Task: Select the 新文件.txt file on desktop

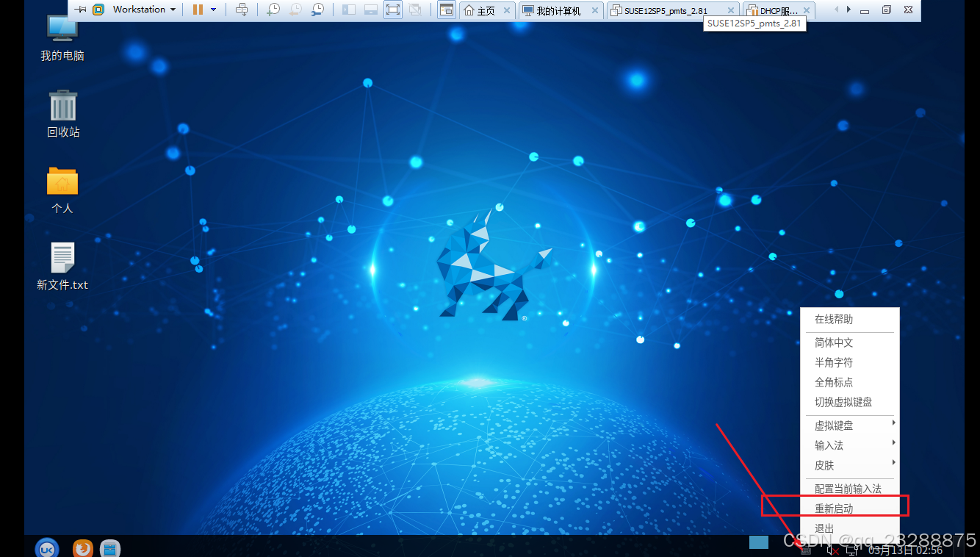Action: click(62, 266)
